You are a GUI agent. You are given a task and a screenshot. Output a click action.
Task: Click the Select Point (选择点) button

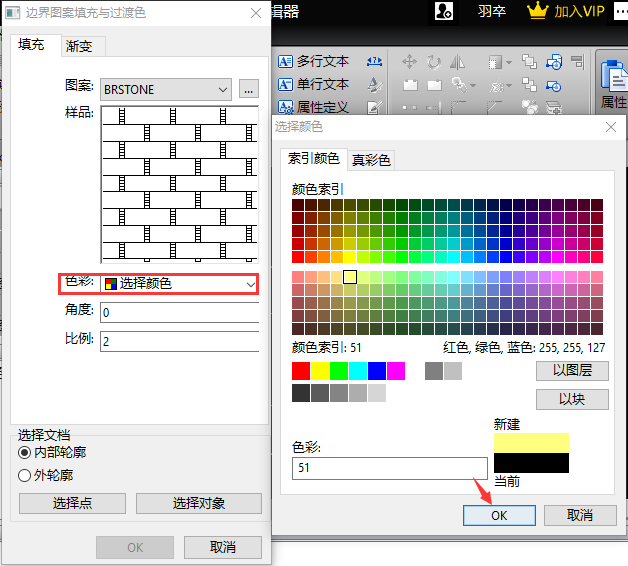point(72,503)
